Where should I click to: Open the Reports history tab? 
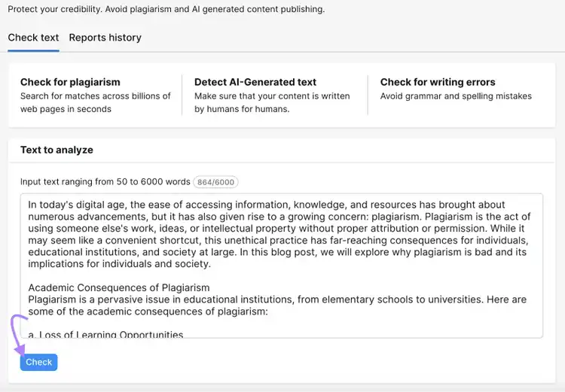click(x=105, y=38)
